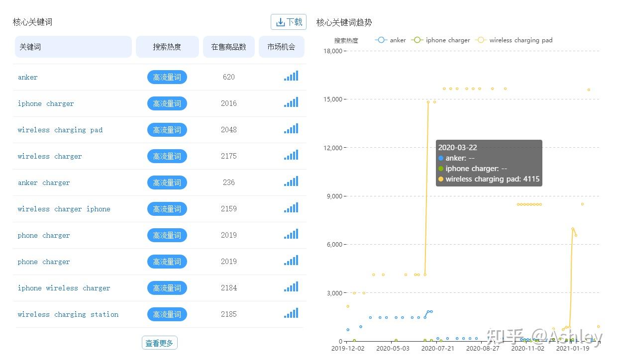618x364 pixels.
Task: Click the market opportunity bars for wireless charging station
Action: [291, 313]
